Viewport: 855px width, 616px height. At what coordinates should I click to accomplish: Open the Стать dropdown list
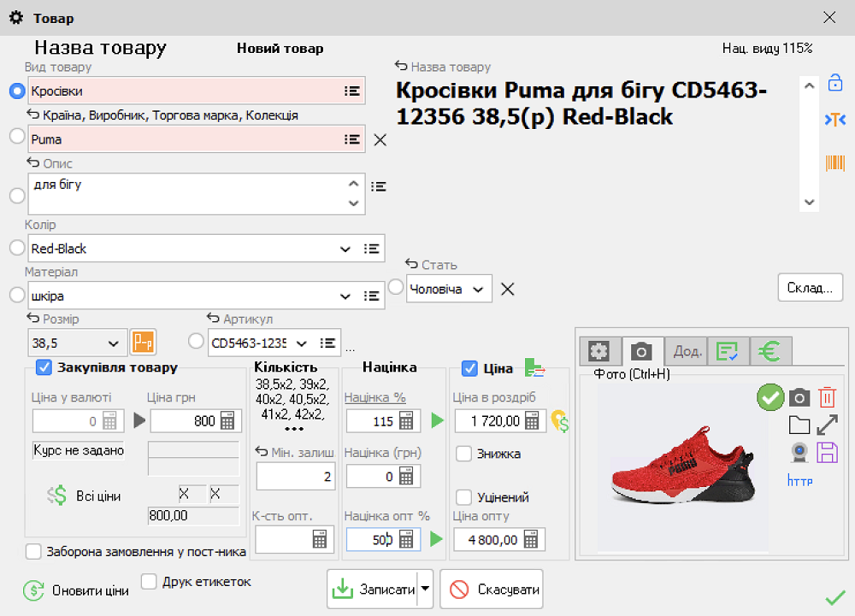(x=478, y=289)
